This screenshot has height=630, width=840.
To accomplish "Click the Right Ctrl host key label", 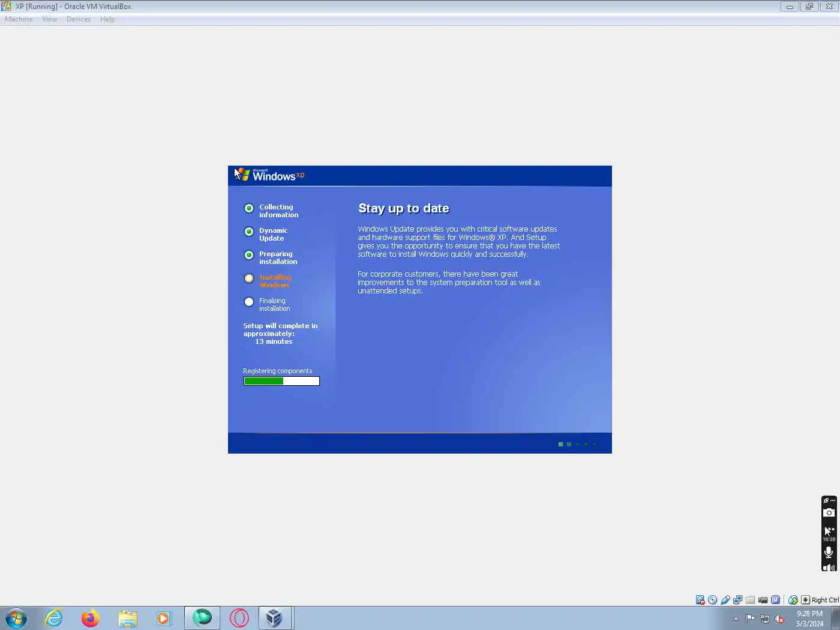I will point(825,600).
